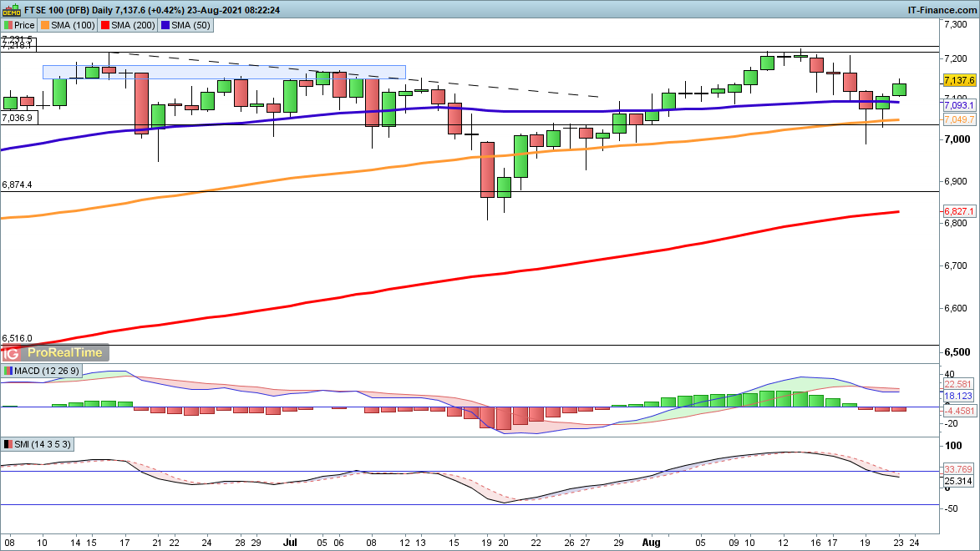Viewport: 980px width, 551px height.
Task: Click the Aug marker on the time axis
Action: (648, 542)
